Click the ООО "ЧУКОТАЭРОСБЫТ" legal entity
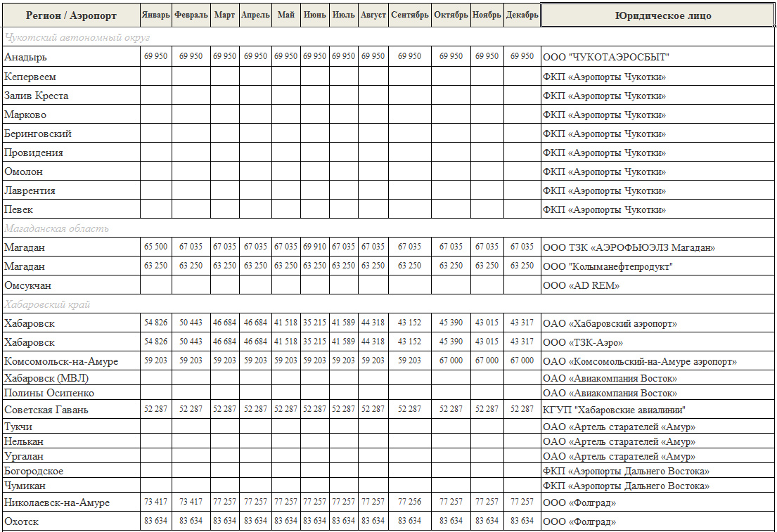777x532 pixels. [605, 57]
